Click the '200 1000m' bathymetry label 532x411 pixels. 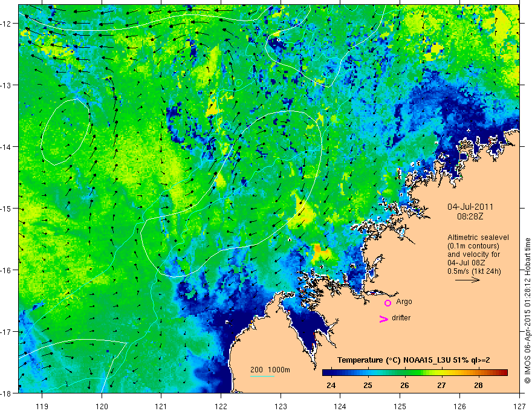click(x=270, y=370)
